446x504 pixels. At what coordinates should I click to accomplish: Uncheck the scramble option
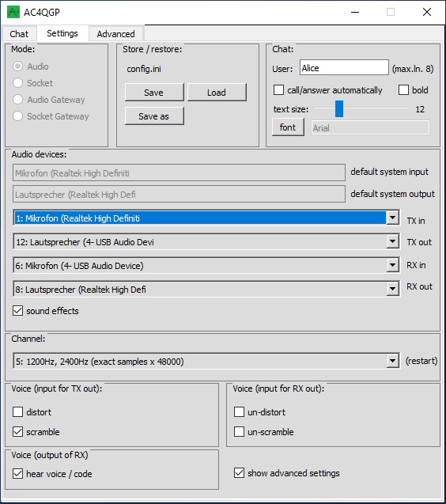17,431
